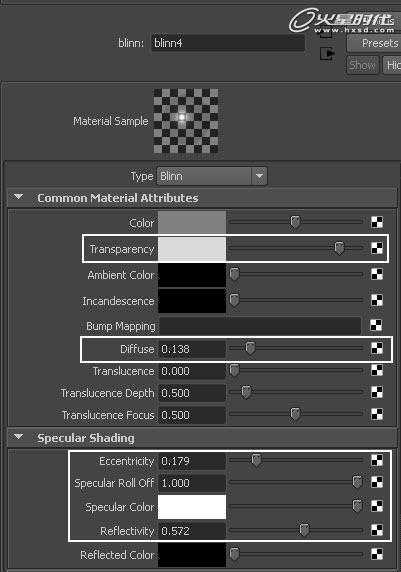
Task: Open the Ambient Color swatch
Action: 192,275
